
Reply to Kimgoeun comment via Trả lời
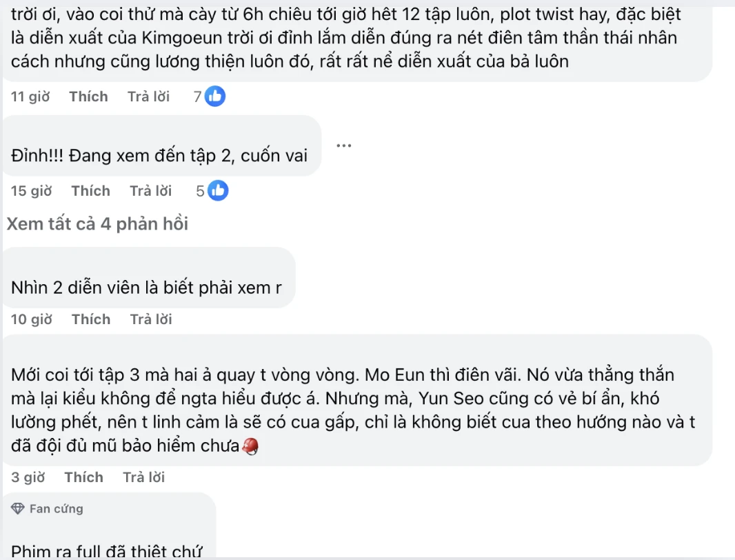coord(148,97)
